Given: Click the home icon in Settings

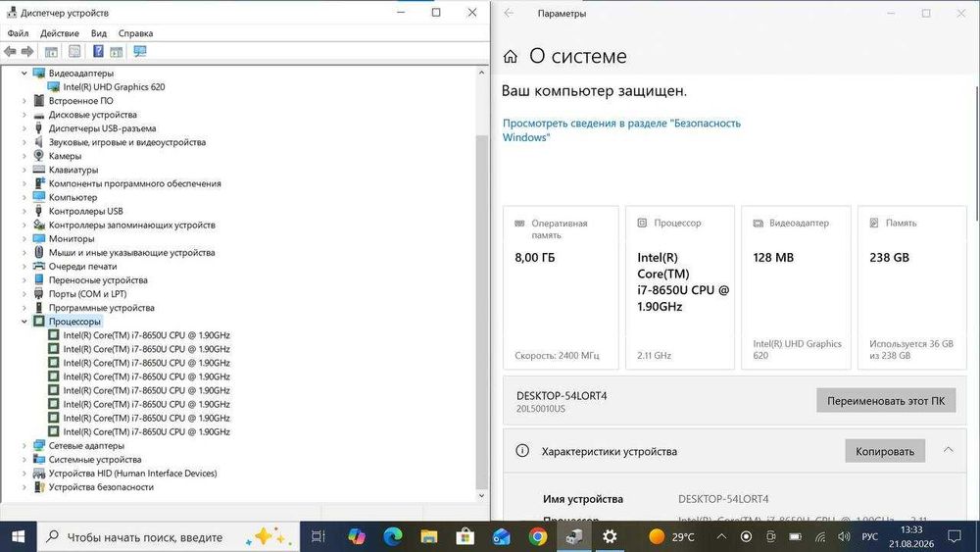Looking at the screenshot, I should 510,57.
